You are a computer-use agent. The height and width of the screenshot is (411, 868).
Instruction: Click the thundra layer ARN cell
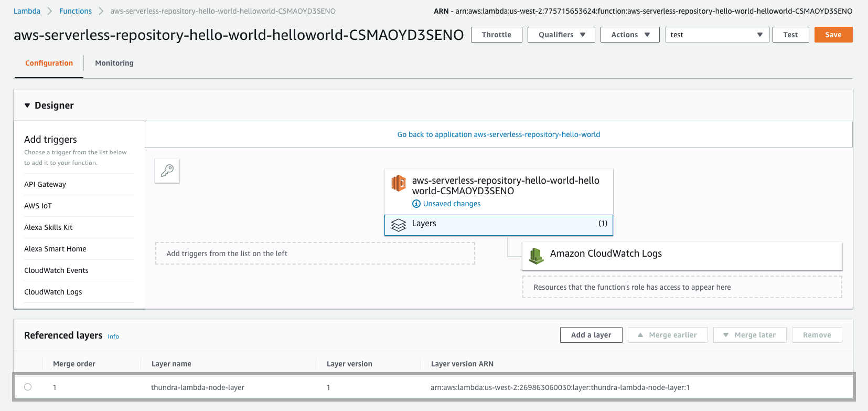click(560, 387)
